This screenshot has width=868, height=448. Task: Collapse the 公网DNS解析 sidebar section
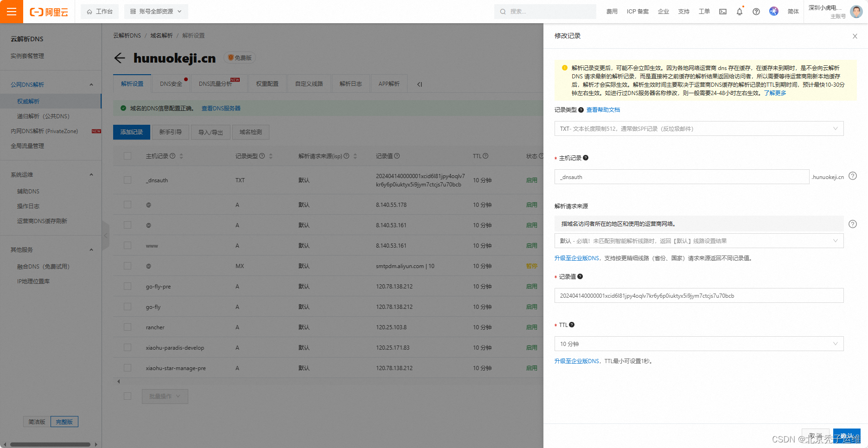(91, 85)
